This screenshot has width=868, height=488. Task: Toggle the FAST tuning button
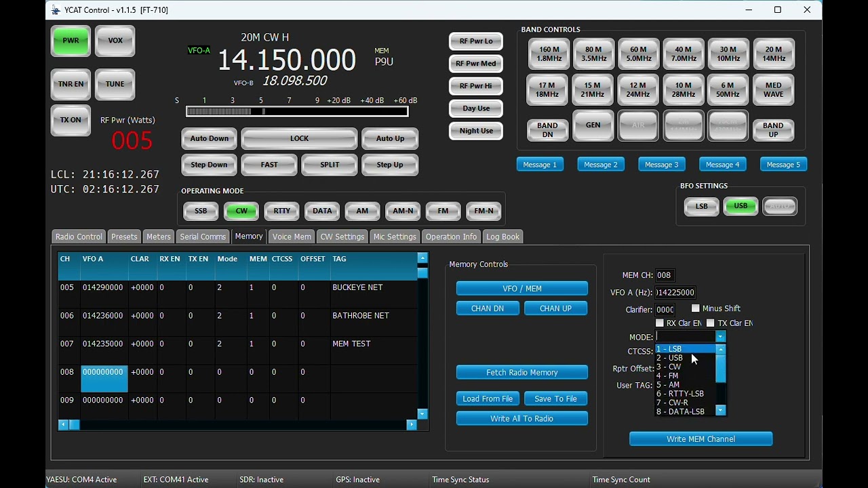[269, 165]
